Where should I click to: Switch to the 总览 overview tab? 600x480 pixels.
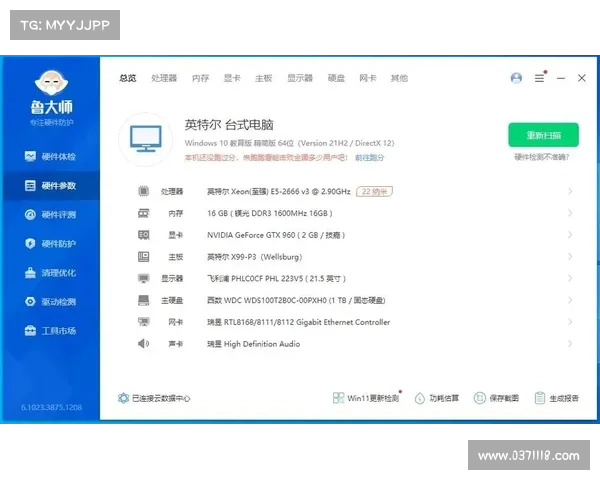click(x=127, y=78)
